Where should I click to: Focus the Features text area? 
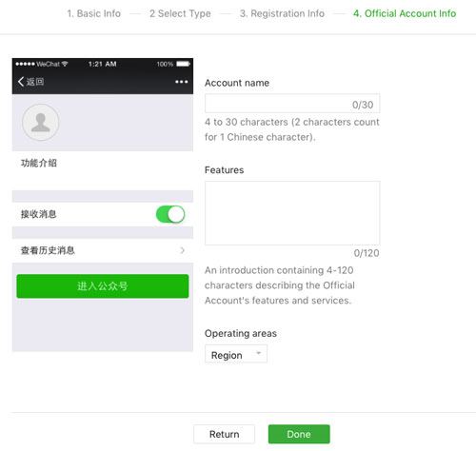click(292, 213)
